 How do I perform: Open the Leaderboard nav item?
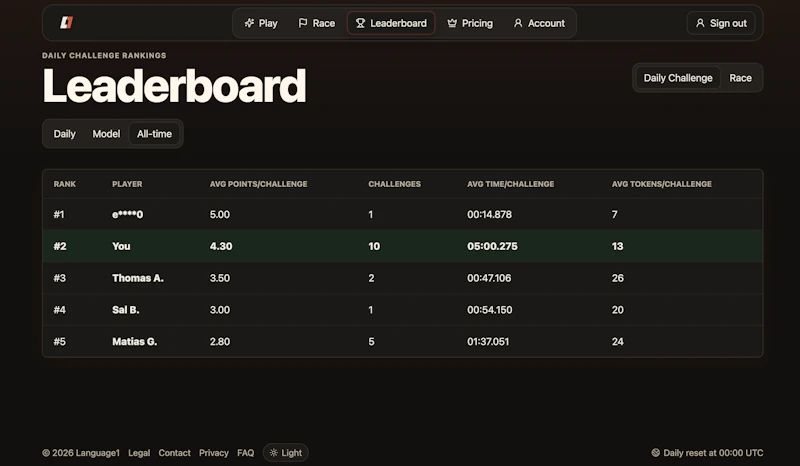pyautogui.click(x=391, y=23)
